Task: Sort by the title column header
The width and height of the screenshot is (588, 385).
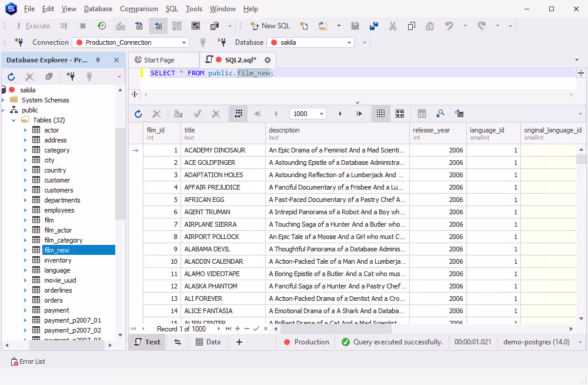Action: tap(223, 134)
